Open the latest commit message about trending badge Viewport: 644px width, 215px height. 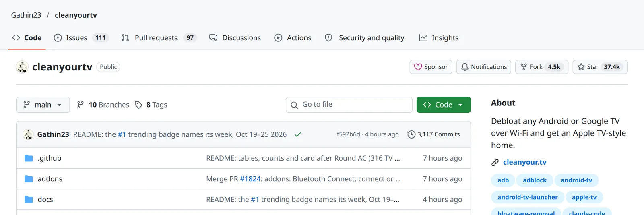[180, 134]
